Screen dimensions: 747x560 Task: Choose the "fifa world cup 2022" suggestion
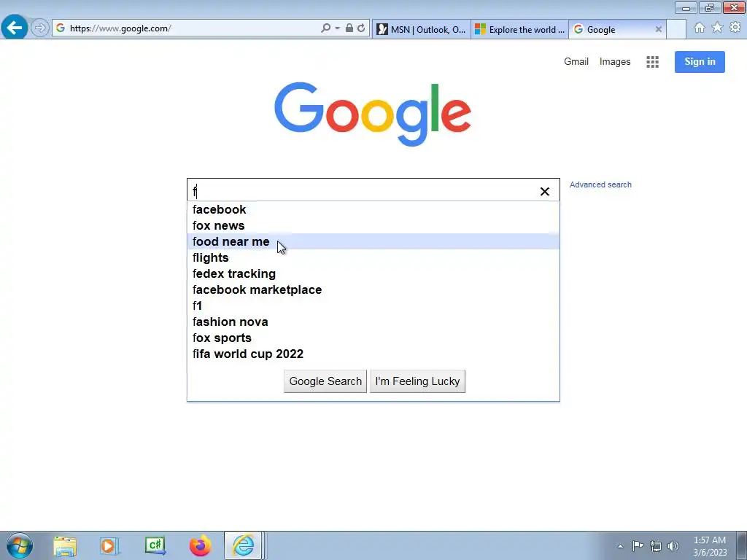pyautogui.click(x=373, y=354)
